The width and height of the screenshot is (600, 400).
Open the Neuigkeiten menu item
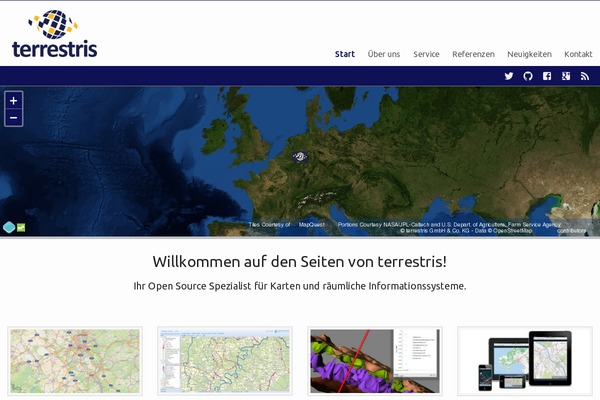coord(529,54)
